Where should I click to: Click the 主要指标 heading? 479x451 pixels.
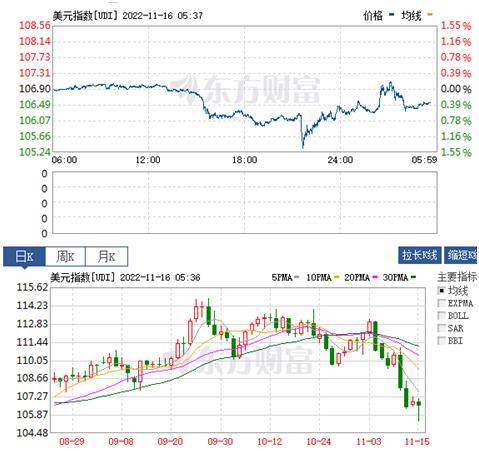457,277
